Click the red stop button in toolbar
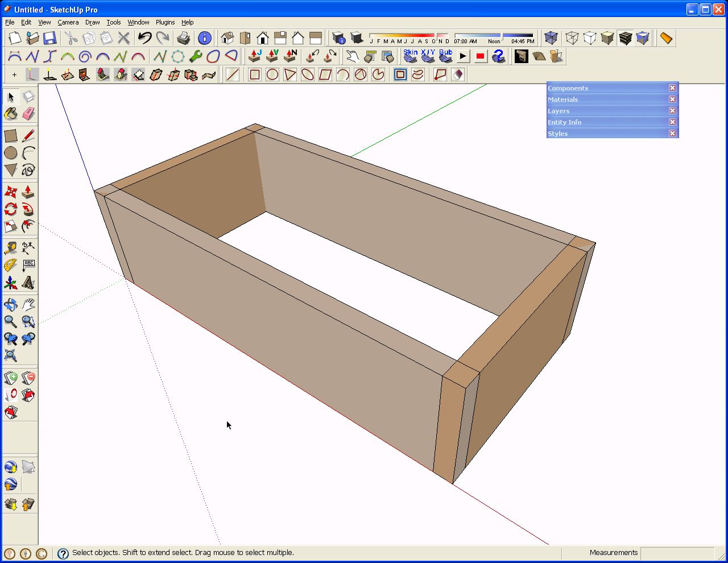728x563 pixels. point(481,56)
